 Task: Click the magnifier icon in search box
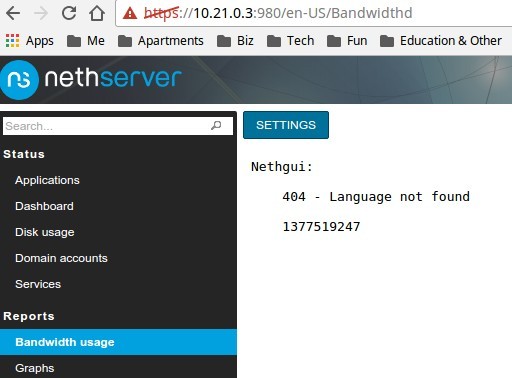click(x=216, y=126)
